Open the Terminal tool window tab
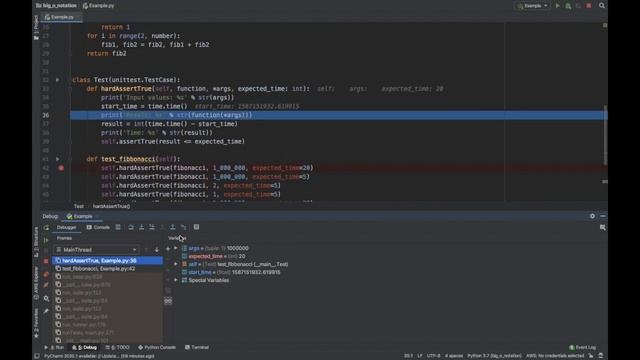This screenshot has height=360, width=640. [x=197, y=347]
